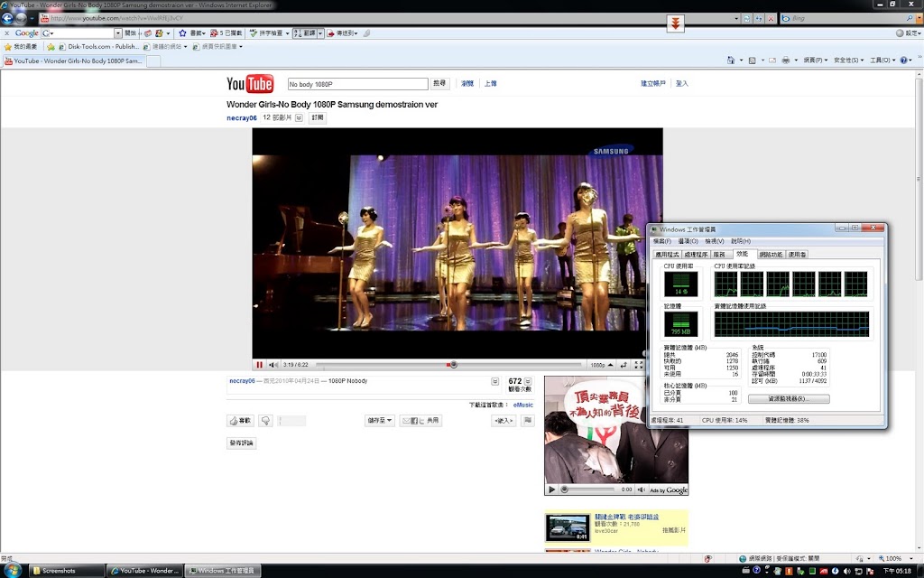Switch to the second Task Manager tab (Processes)
924x578 pixels.
tap(696, 255)
